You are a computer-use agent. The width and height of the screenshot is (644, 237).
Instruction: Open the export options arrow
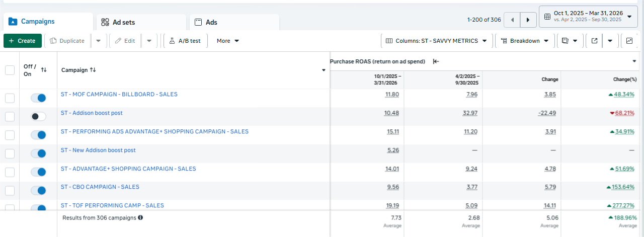tap(610, 41)
